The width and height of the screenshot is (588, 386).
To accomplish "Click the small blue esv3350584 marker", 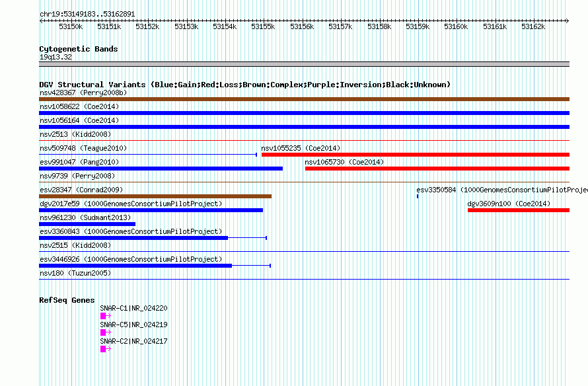I will pos(418,196).
